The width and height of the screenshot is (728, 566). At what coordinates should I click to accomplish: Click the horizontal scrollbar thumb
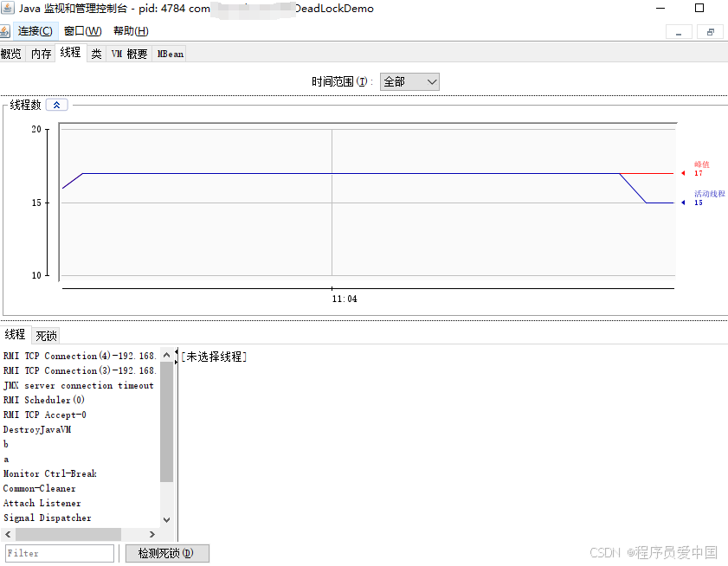[x=68, y=535]
